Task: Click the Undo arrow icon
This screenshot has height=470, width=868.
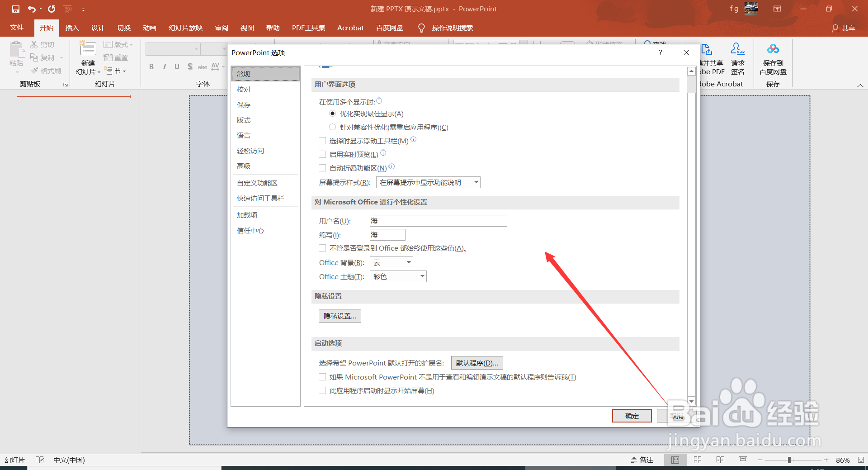Action: point(32,9)
